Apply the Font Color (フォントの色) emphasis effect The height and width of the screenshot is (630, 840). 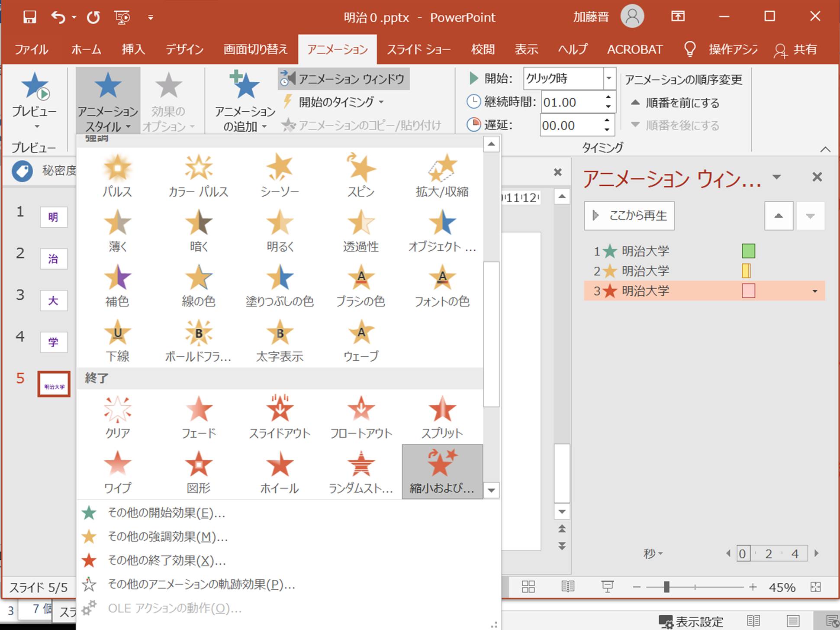[x=442, y=286]
